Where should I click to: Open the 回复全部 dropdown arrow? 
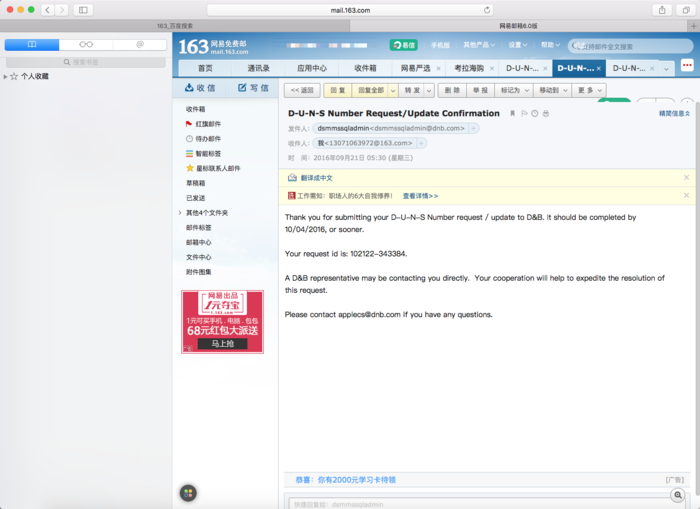point(393,91)
